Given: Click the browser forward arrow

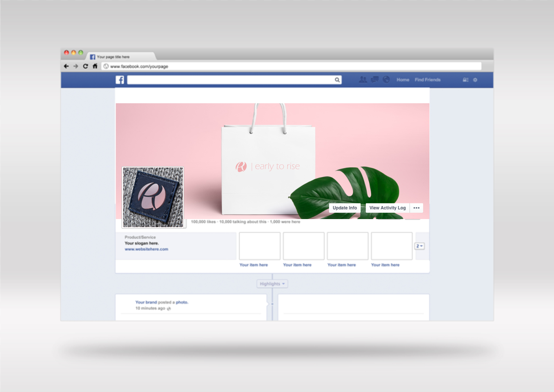Looking at the screenshot, I should click(76, 66).
